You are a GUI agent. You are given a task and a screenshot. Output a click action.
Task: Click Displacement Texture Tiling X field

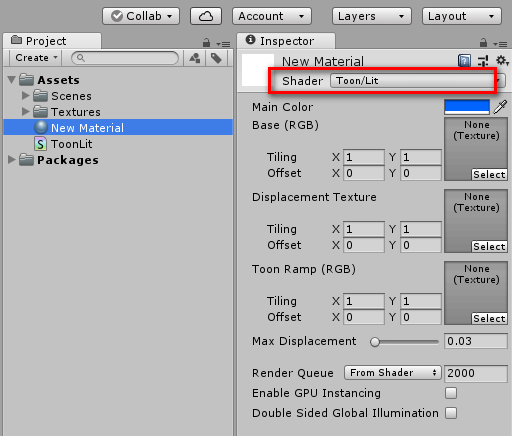click(x=364, y=229)
